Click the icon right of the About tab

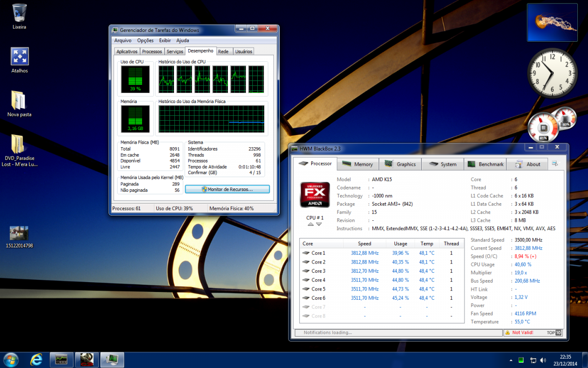tap(555, 164)
